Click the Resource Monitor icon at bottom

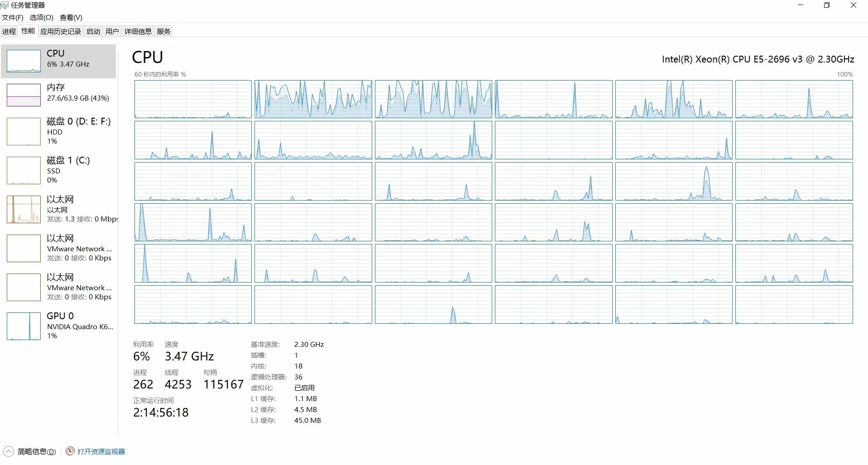(x=70, y=451)
